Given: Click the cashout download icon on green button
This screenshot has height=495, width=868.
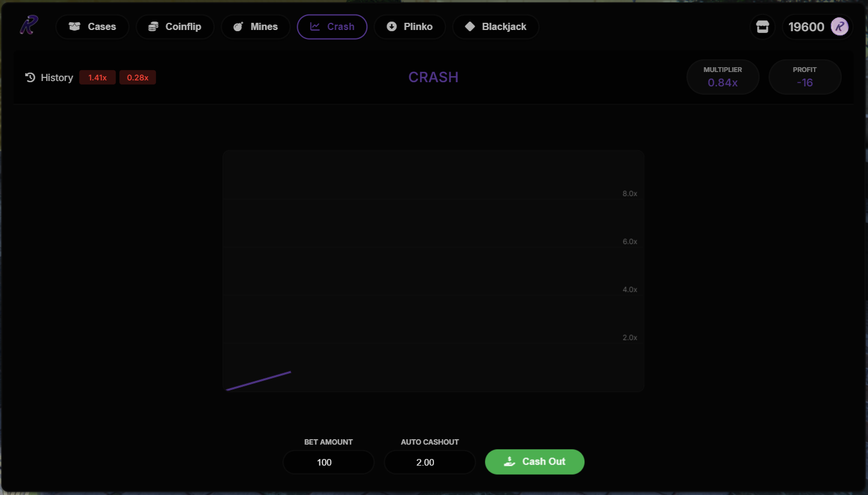Looking at the screenshot, I should pos(510,461).
